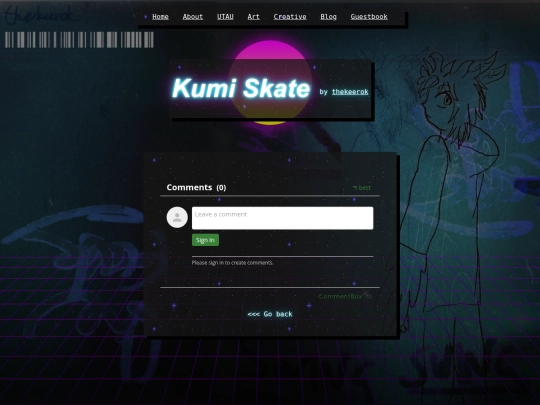Image resolution: width=540 pixels, height=405 pixels.
Task: Navigate to the Art page
Action: coord(253,17)
